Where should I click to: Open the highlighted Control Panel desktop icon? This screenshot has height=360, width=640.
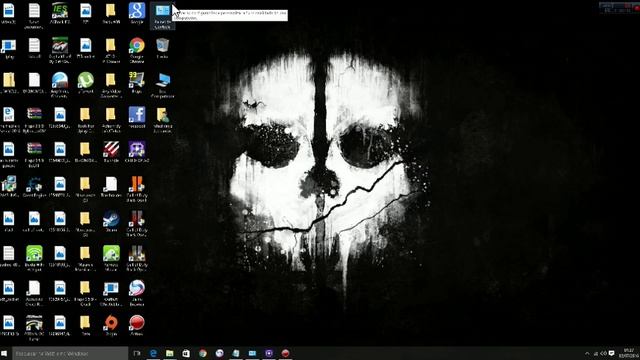(x=162, y=15)
